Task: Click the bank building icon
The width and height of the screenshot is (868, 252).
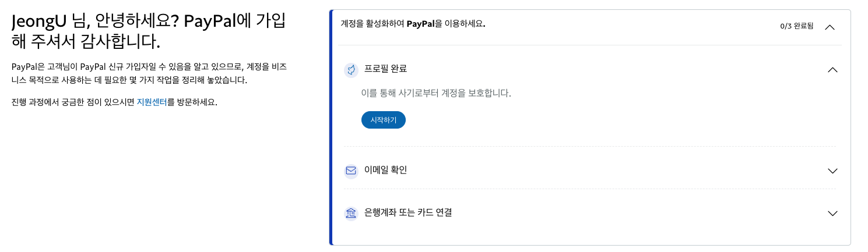Action: point(351,213)
